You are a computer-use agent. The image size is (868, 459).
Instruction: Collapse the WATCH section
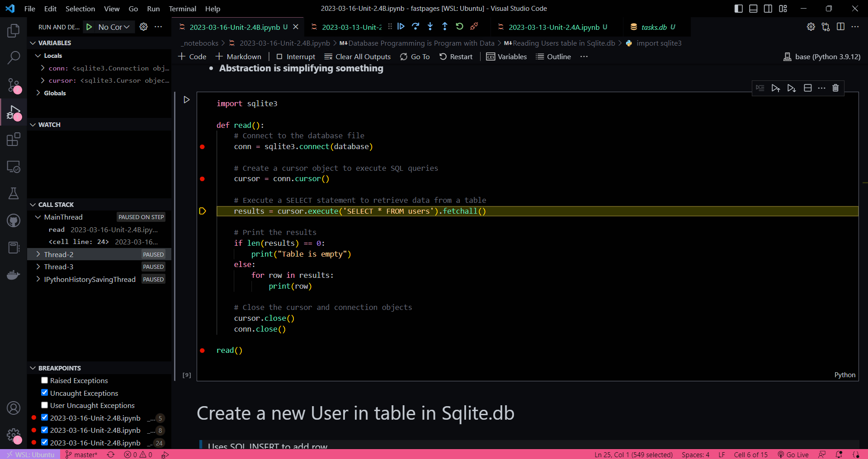coord(33,125)
